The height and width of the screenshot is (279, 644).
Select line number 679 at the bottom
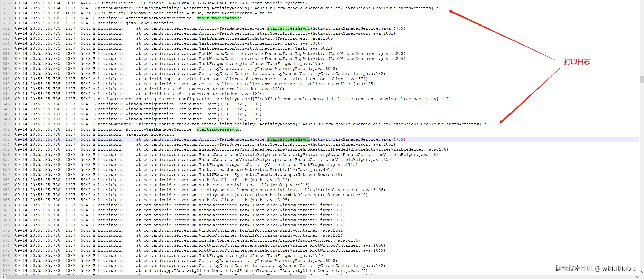[6, 270]
